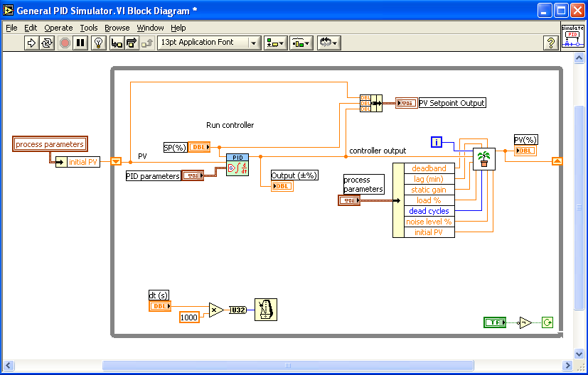Click the dead cycles unbundle element
The width and height of the screenshot is (588, 375).
429,211
